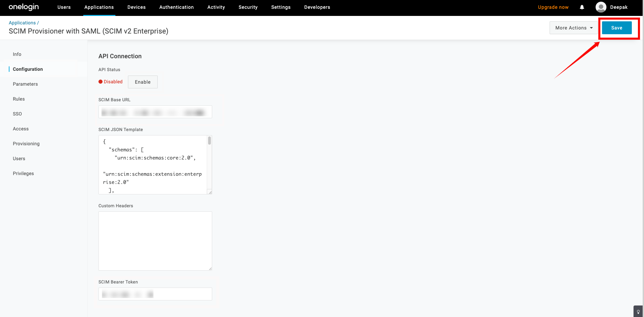Save the application configuration
The height and width of the screenshot is (317, 644).
coord(617,28)
